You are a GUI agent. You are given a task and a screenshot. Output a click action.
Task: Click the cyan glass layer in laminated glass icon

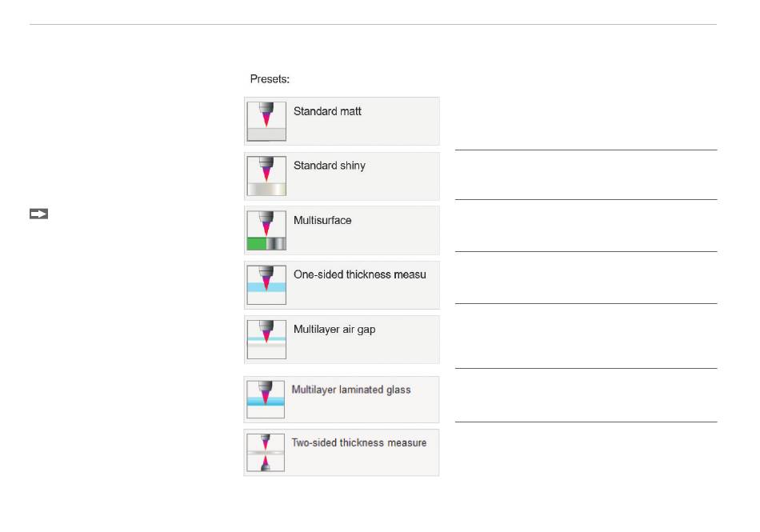(x=266, y=401)
